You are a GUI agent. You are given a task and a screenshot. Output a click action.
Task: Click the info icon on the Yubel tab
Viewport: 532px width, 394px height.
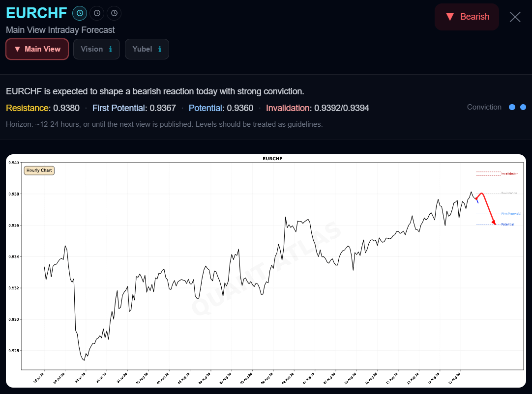tap(159, 50)
